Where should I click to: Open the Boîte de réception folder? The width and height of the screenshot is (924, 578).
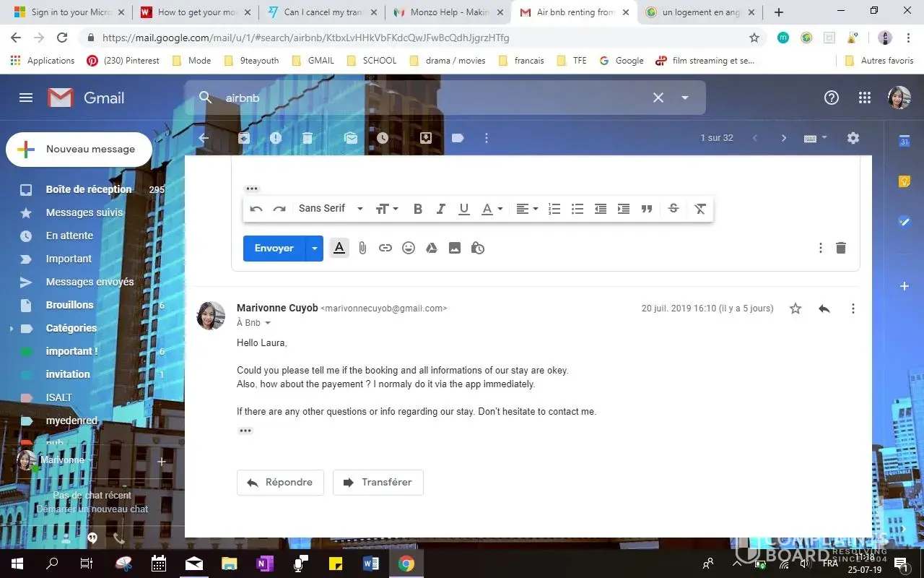tap(88, 189)
